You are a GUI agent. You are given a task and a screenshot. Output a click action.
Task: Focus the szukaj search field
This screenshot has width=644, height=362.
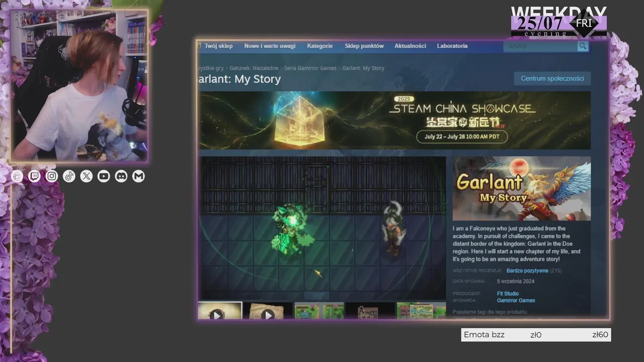coord(540,46)
